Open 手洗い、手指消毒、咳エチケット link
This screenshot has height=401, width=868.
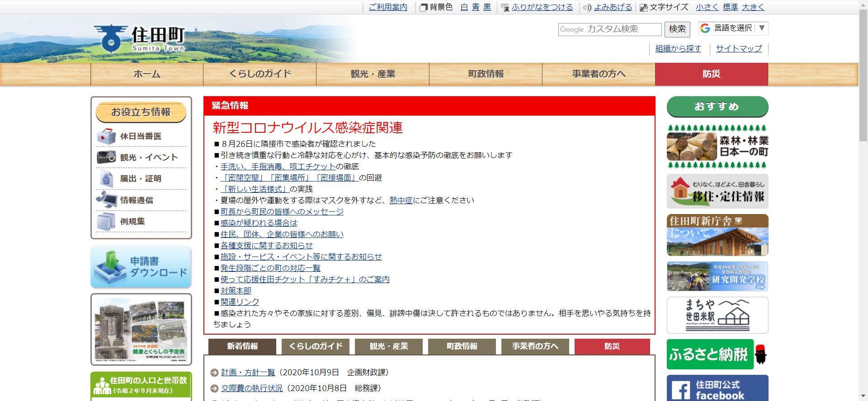pos(278,167)
